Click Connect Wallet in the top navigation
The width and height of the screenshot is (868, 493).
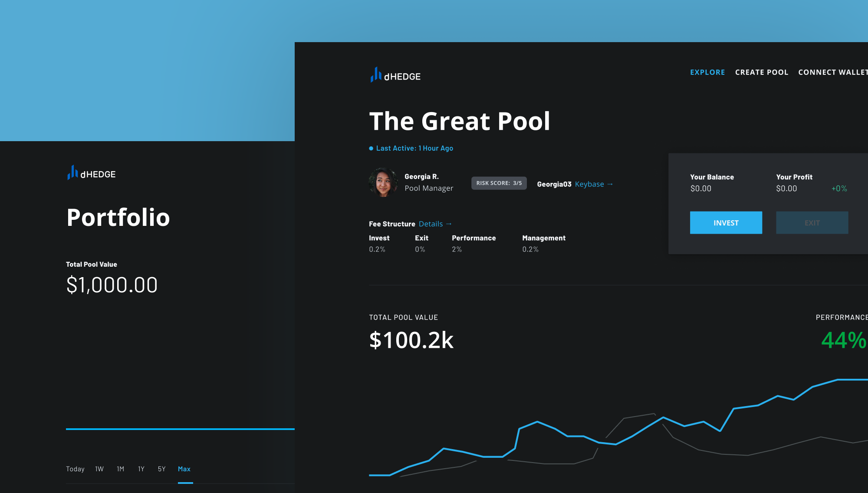coord(832,72)
